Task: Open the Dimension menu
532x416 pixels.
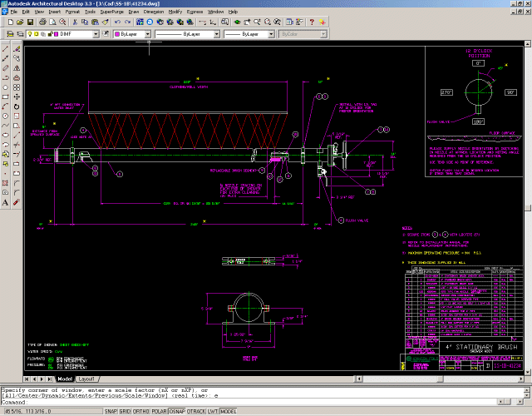Action: pos(154,12)
